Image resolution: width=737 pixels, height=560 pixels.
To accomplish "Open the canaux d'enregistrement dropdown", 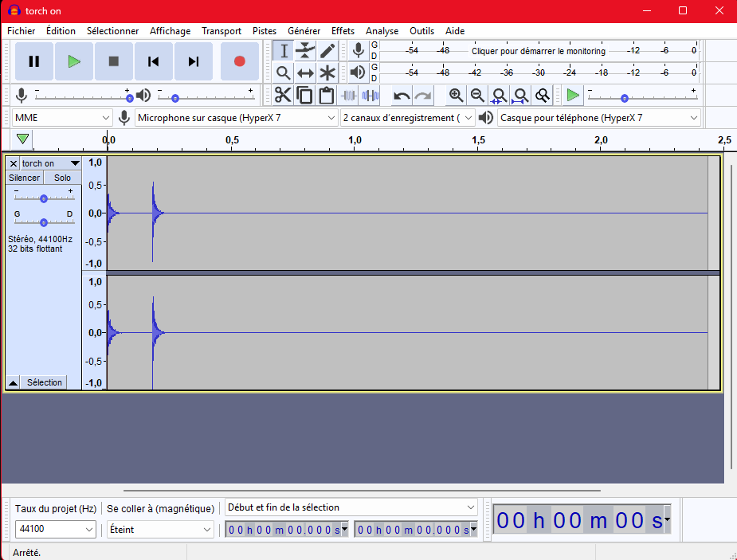I will tap(407, 117).
